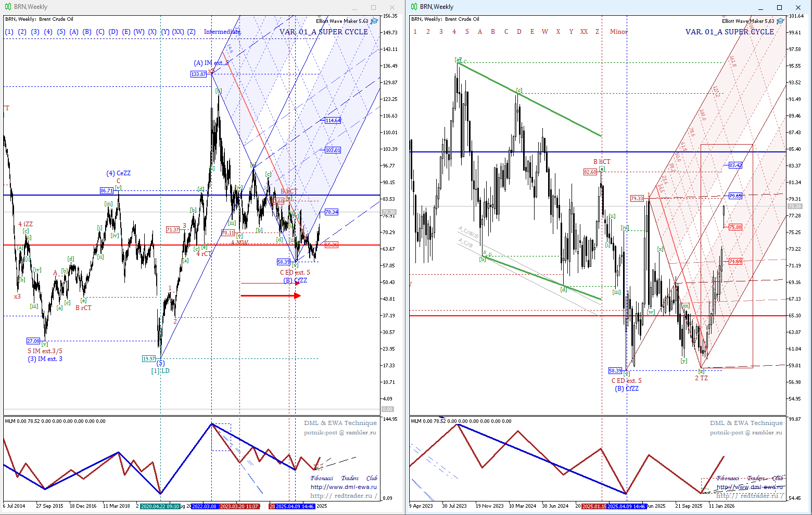Click the VAR. 01_A SUPER CYCLE label in right chart
The width and height of the screenshot is (812, 515).
[x=729, y=32]
